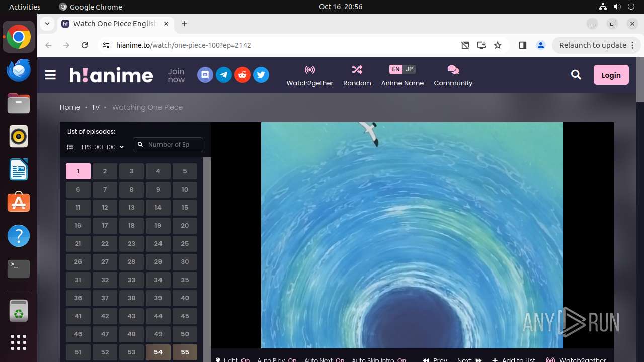Screen dimensions: 644x362
Task: Toggle Auto Next setting
Action: pos(324,359)
